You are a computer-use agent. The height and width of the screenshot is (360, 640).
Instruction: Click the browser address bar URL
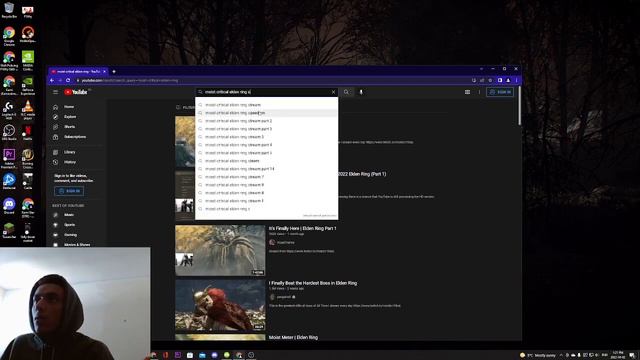point(130,80)
